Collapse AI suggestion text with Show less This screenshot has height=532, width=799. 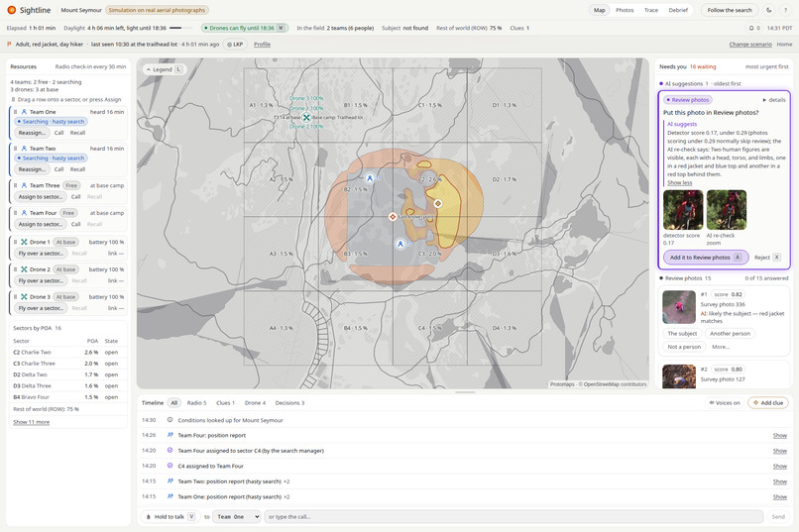[x=679, y=182]
